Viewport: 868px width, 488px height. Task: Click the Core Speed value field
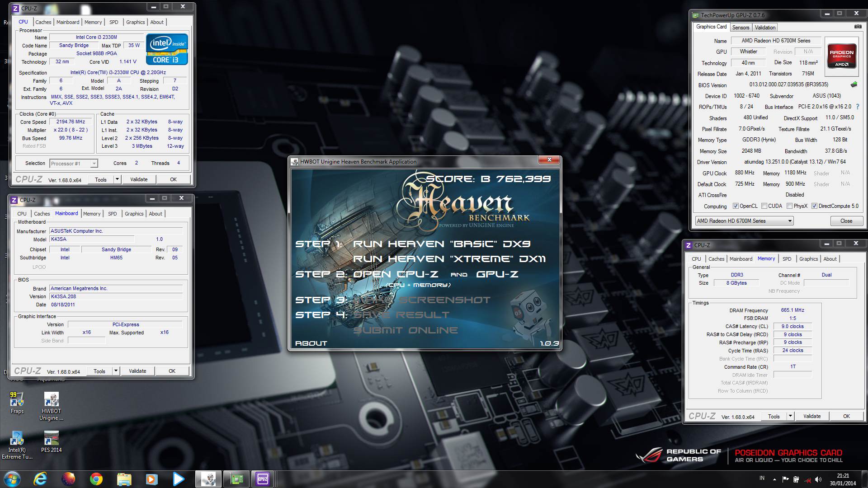pos(71,122)
